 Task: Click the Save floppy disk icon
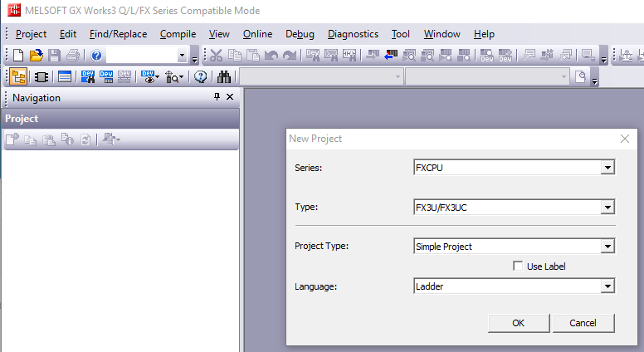54,55
